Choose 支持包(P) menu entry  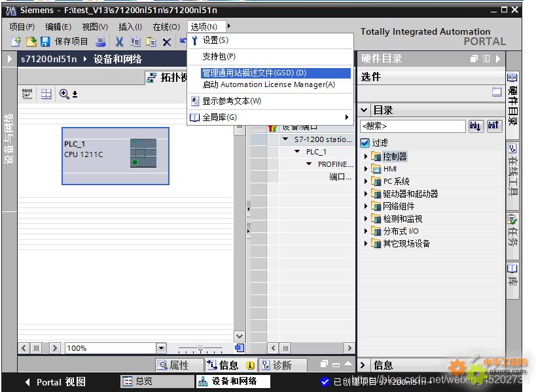270,56
